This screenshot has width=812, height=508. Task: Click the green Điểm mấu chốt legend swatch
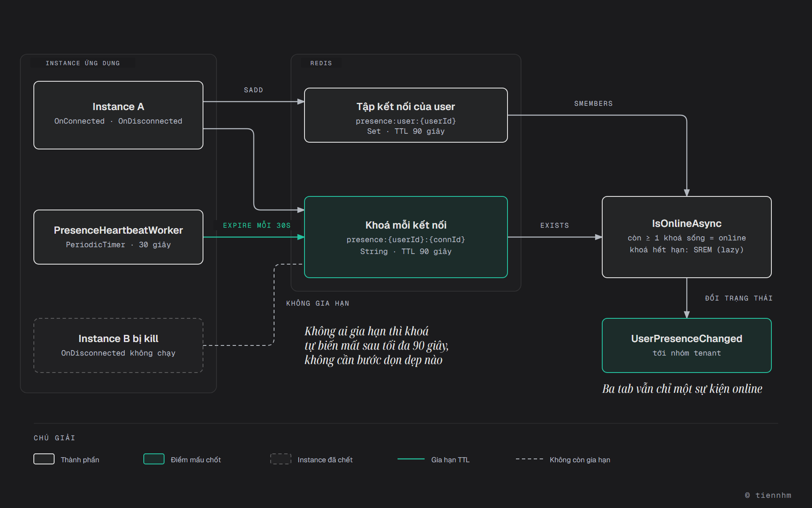154,459
